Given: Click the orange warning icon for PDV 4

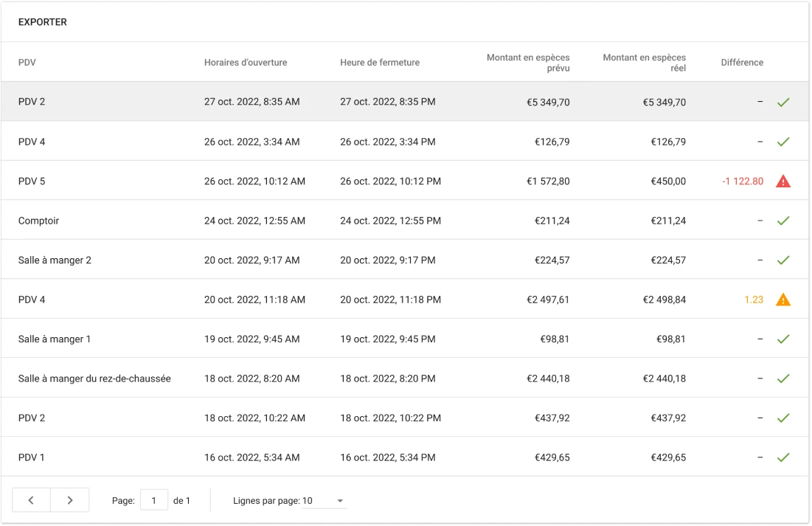Looking at the screenshot, I should click(782, 300).
